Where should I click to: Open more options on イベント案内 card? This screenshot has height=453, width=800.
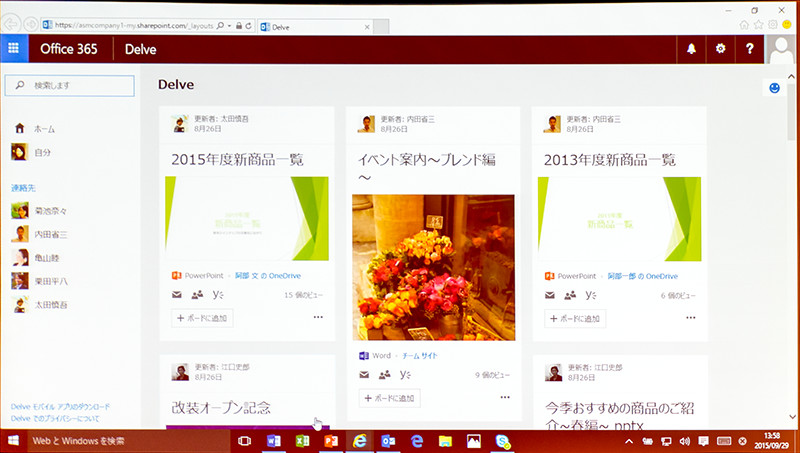coord(505,397)
